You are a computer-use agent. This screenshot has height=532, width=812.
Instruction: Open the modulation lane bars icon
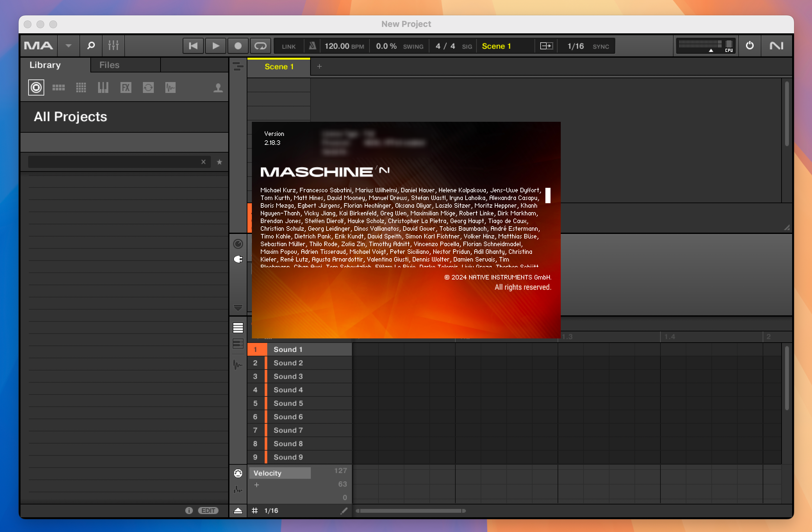coord(238,489)
